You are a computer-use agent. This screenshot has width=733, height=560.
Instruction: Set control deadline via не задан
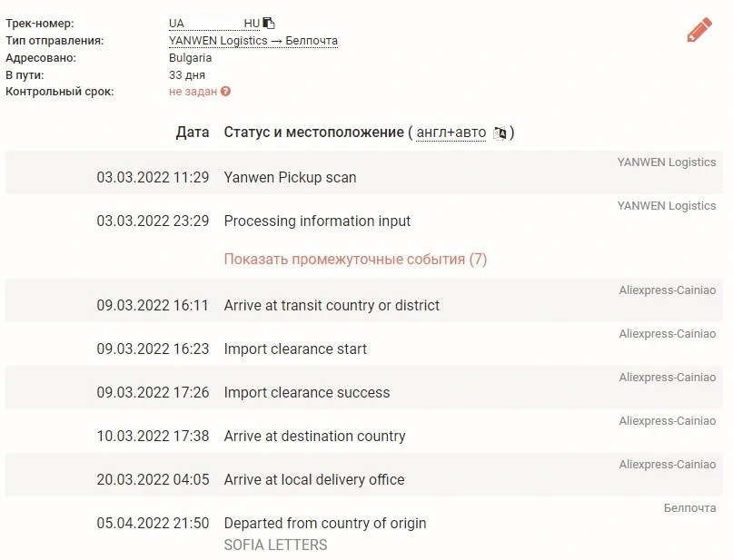point(193,92)
